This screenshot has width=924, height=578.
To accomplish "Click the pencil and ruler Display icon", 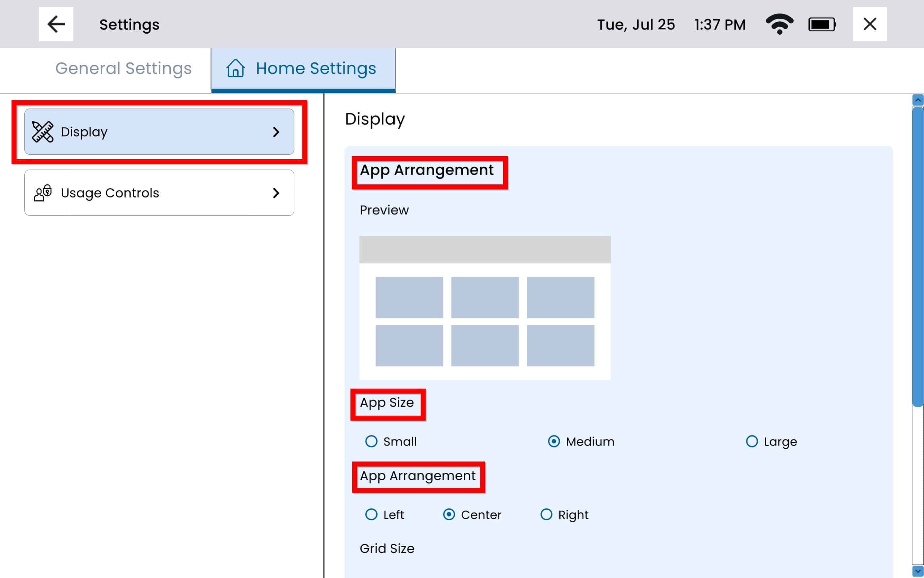I will click(43, 132).
